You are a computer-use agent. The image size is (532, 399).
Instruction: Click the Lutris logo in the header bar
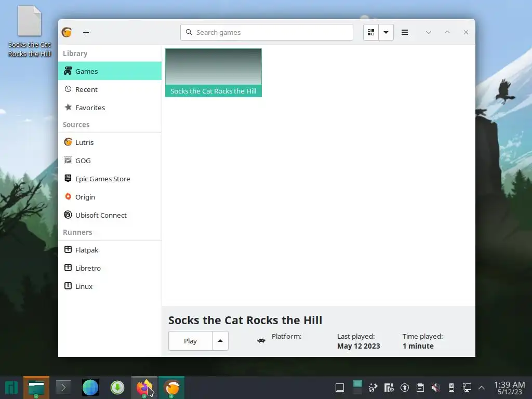point(67,32)
